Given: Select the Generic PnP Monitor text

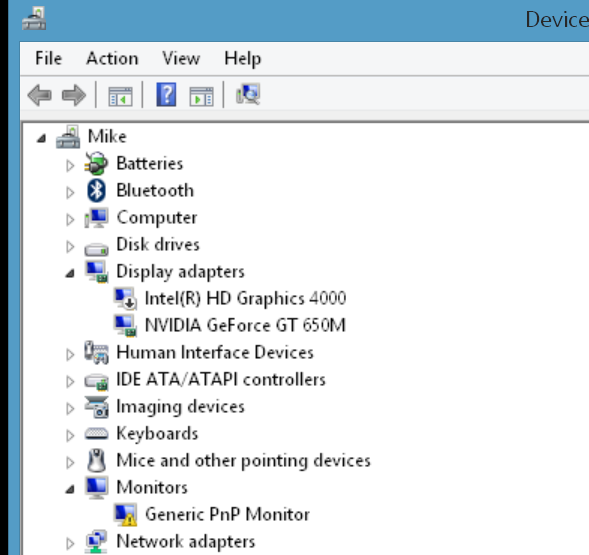Looking at the screenshot, I should coord(227,515).
